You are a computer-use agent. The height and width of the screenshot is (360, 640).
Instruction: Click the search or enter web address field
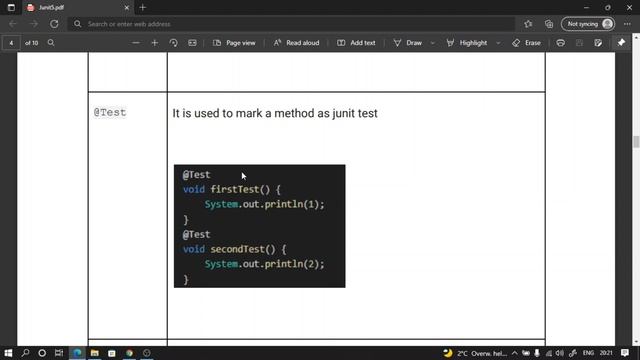pyautogui.click(x=291, y=24)
